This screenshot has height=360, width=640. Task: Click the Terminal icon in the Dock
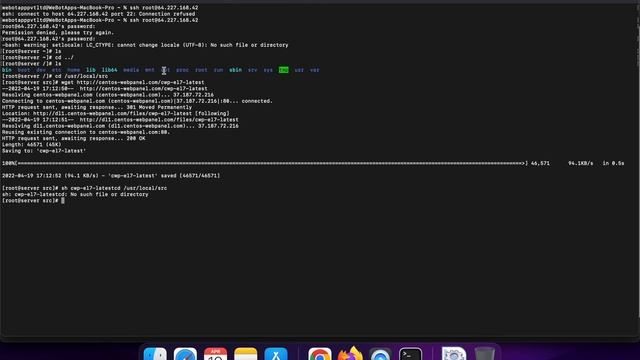[x=411, y=354]
